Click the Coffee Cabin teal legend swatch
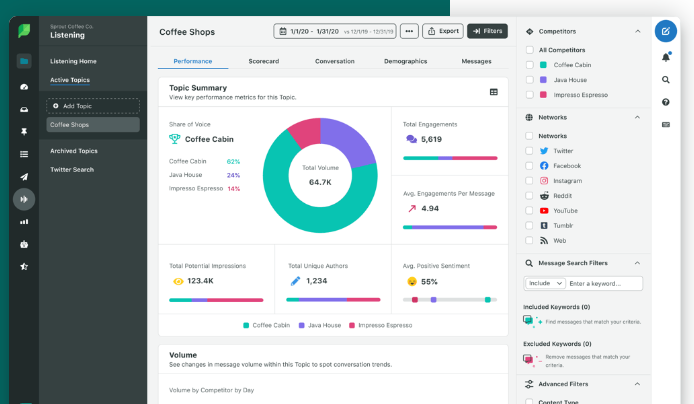 tap(246, 325)
